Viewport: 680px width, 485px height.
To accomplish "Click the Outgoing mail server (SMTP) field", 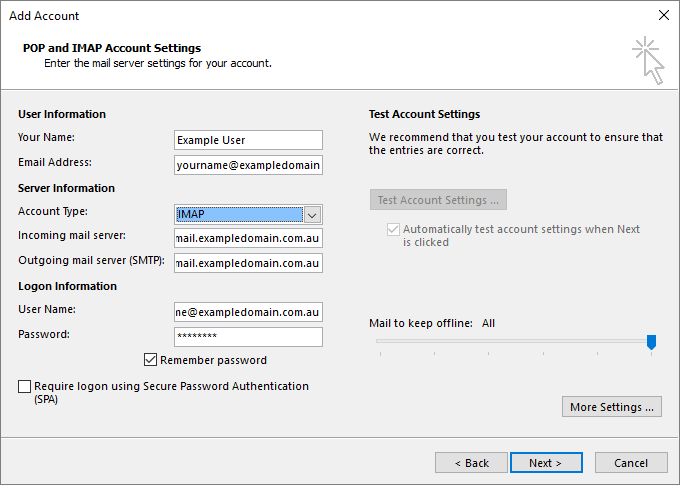I will pyautogui.click(x=248, y=263).
